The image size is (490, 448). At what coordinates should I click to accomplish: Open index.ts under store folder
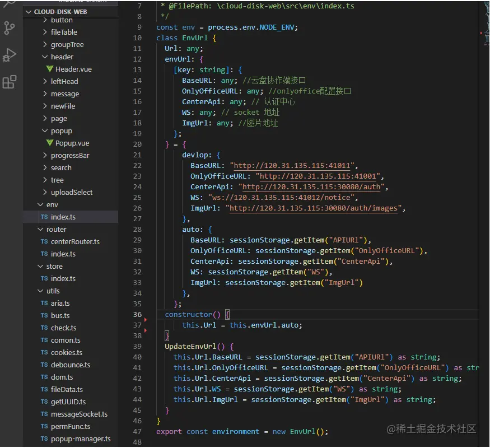point(63,279)
